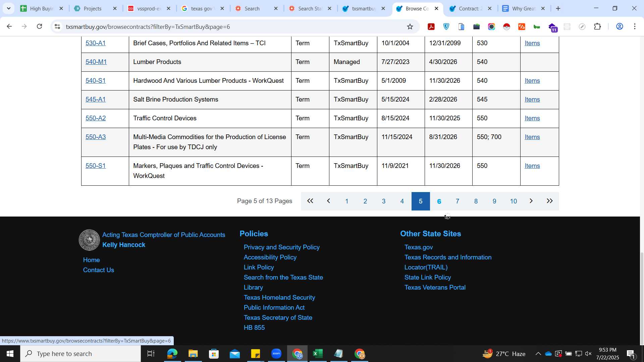Open Privacy and Security Policy link
Image resolution: width=644 pixels, height=362 pixels.
(281, 247)
